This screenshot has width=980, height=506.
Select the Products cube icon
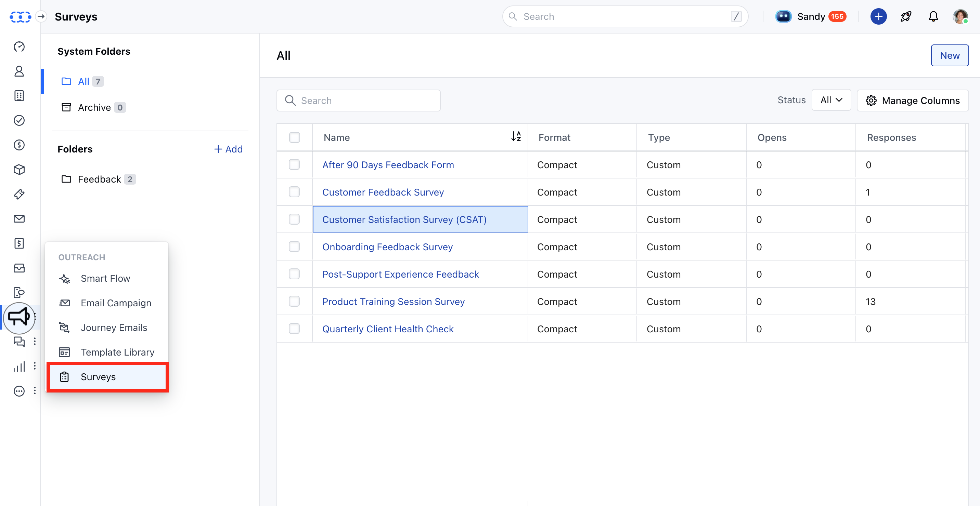pyautogui.click(x=19, y=170)
